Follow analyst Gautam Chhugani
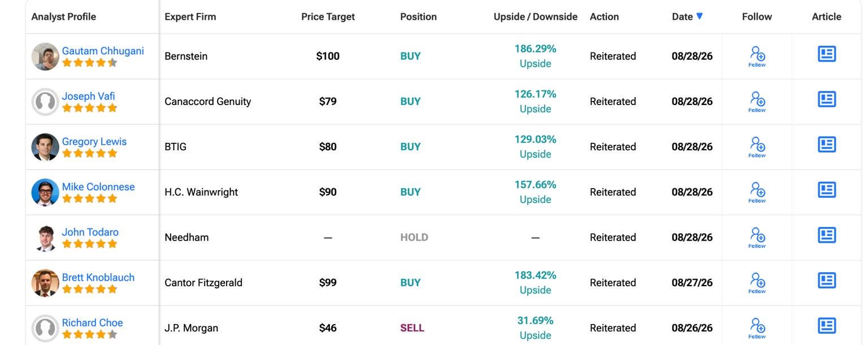 [757, 56]
